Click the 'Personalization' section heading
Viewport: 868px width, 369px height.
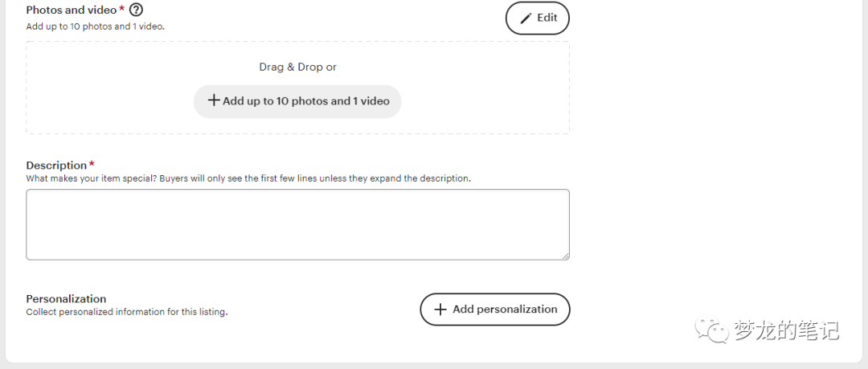point(66,299)
